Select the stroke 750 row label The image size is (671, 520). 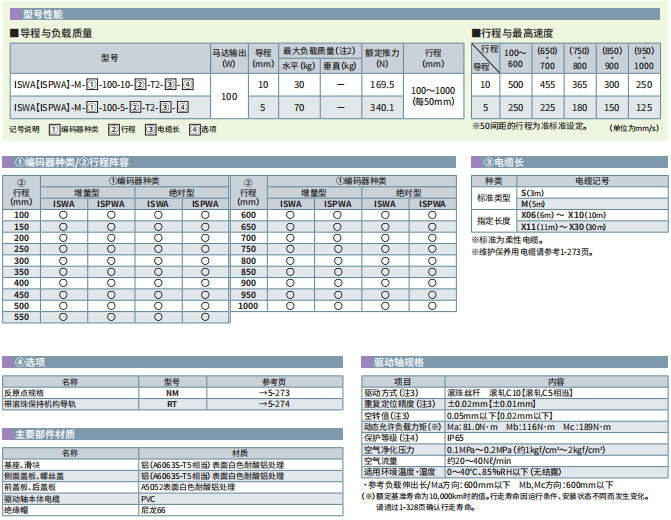coord(248,249)
